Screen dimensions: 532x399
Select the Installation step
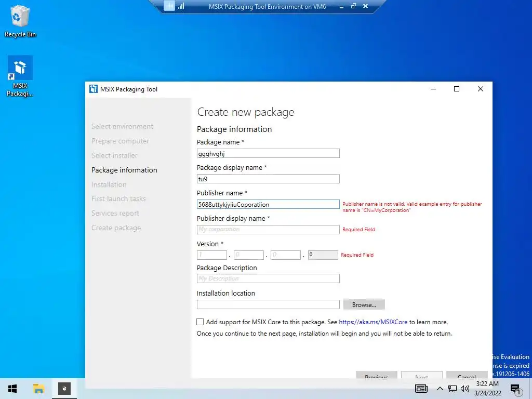(109, 184)
